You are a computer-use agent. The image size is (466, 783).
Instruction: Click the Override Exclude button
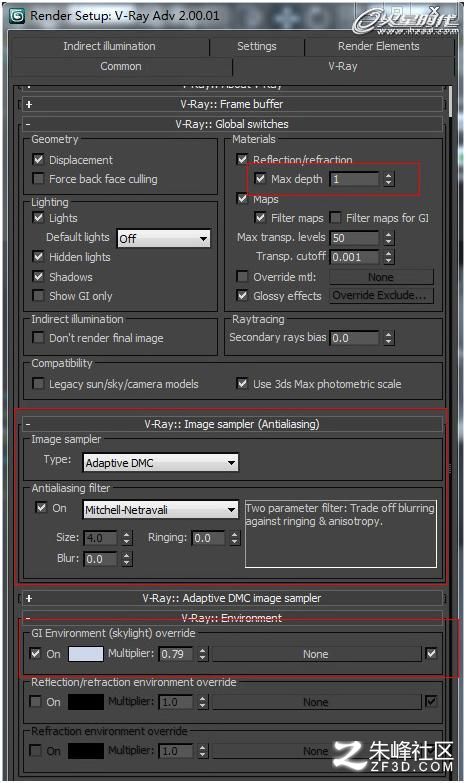tap(380, 295)
